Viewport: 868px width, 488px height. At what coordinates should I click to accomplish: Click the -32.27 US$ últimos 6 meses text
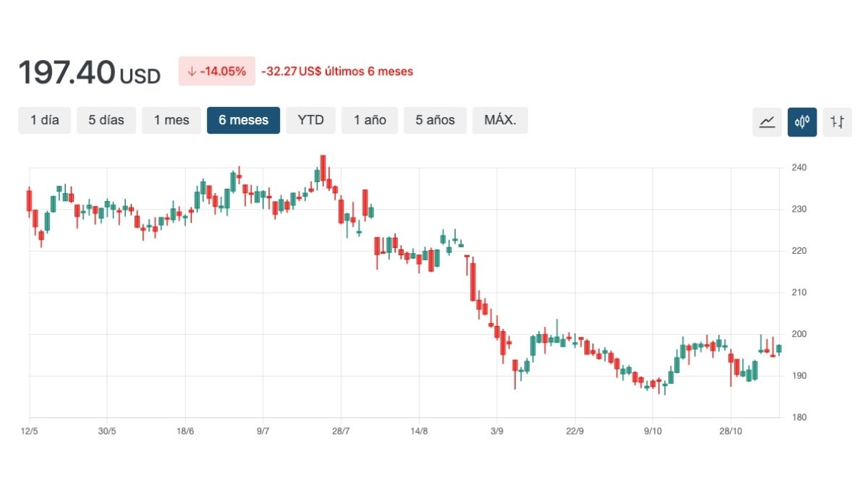click(337, 72)
